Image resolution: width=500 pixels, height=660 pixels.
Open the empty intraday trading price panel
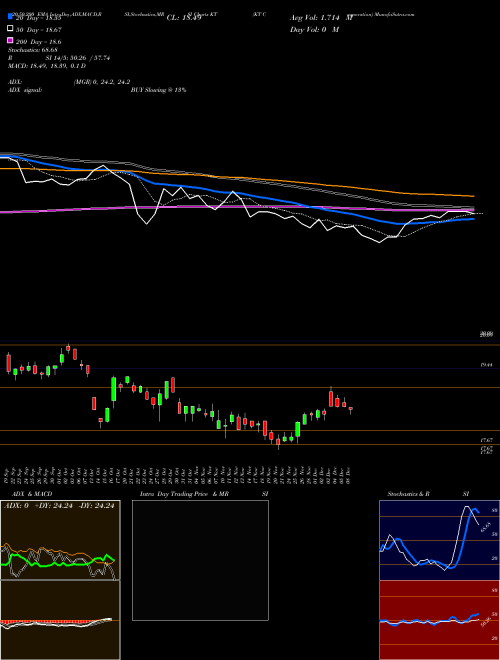[x=200, y=560]
